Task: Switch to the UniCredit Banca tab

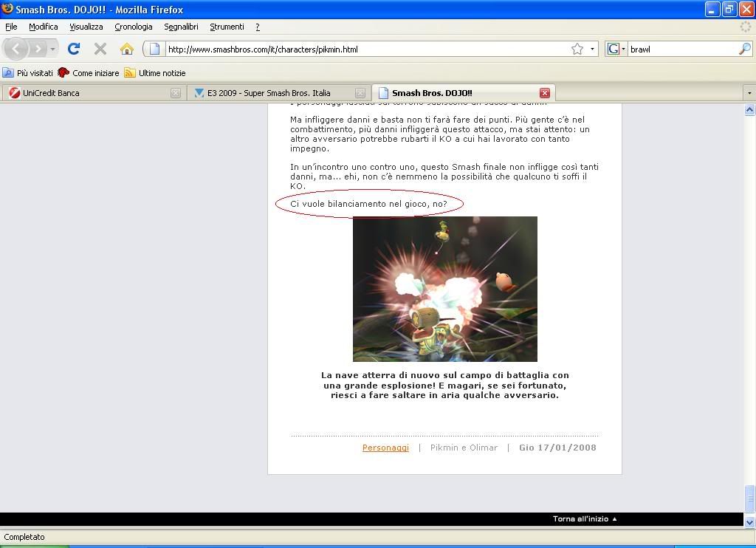Action: [93, 92]
